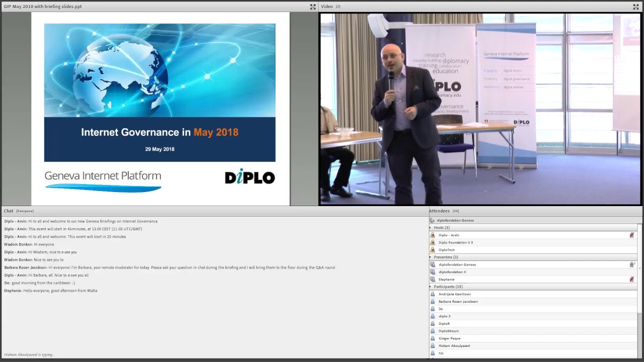Click the Diplo logo on the slide

pyautogui.click(x=250, y=176)
